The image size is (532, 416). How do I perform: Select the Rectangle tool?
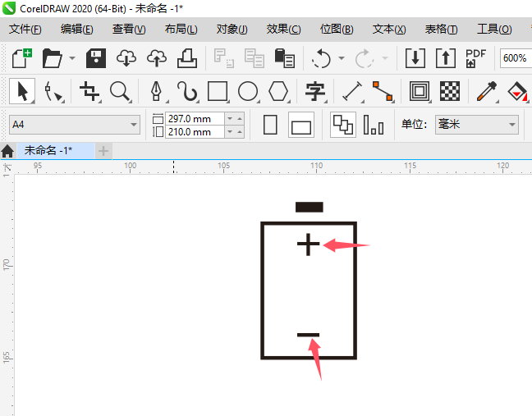coord(218,91)
